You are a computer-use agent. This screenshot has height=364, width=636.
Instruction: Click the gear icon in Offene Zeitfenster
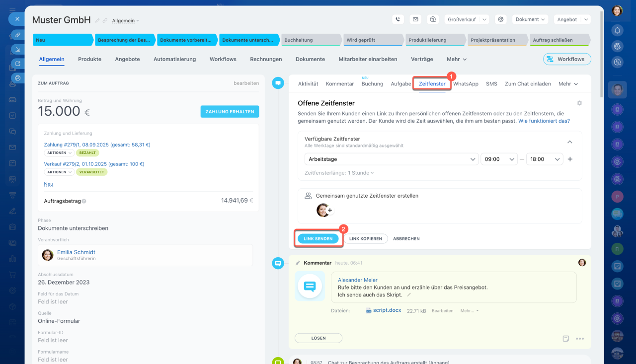579,103
